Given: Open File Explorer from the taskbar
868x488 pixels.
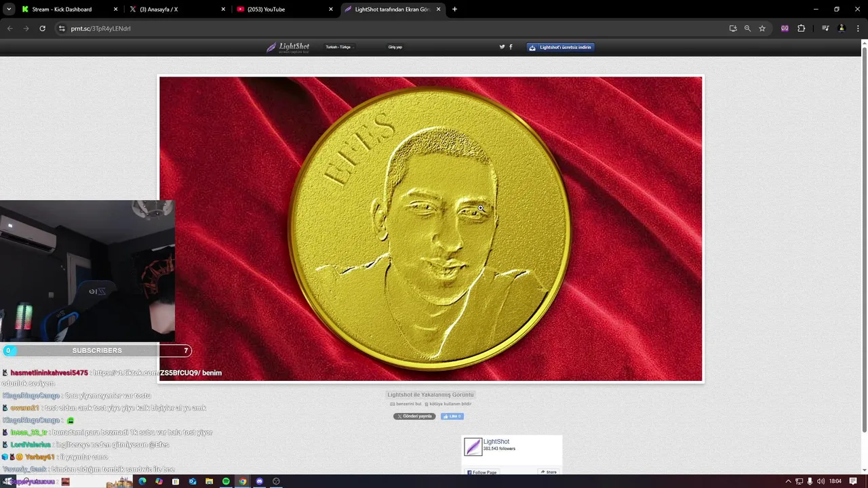Looking at the screenshot, I should point(209,481).
